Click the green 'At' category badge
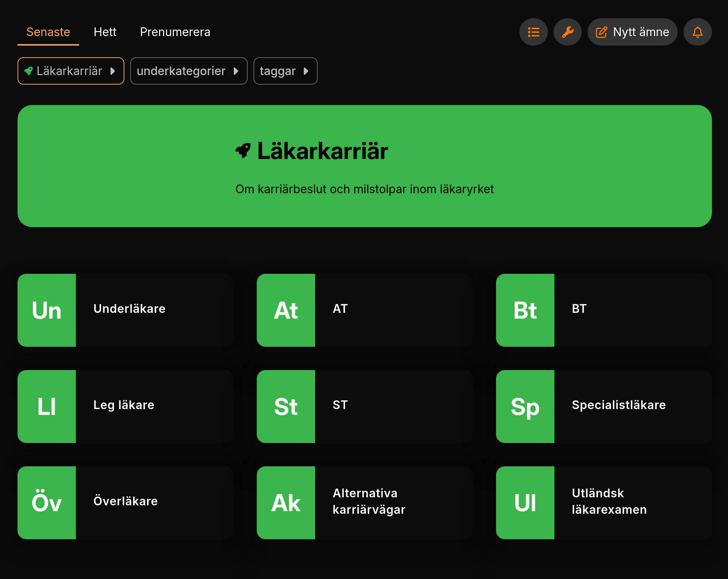This screenshot has width=728, height=579. 286,310
